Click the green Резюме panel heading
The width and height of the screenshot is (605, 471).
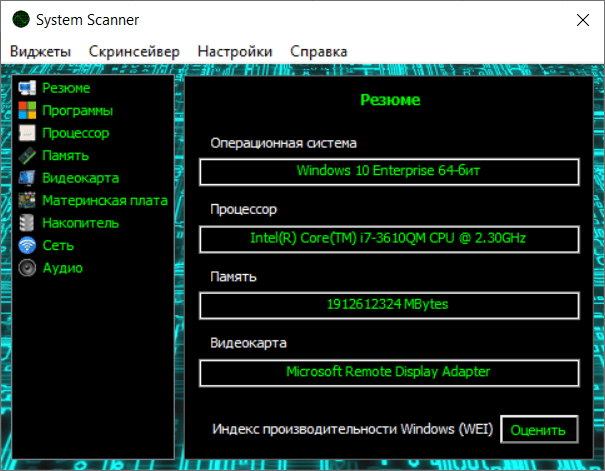pos(390,100)
